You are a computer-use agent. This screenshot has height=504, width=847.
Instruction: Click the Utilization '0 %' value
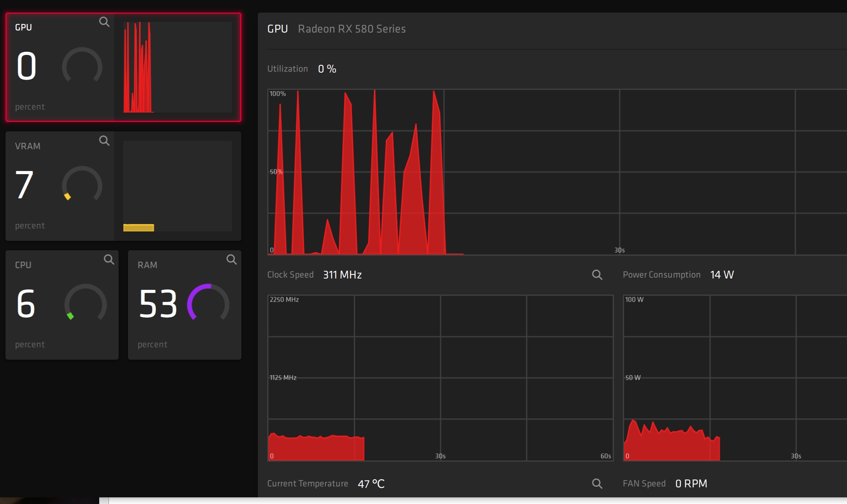click(x=327, y=69)
